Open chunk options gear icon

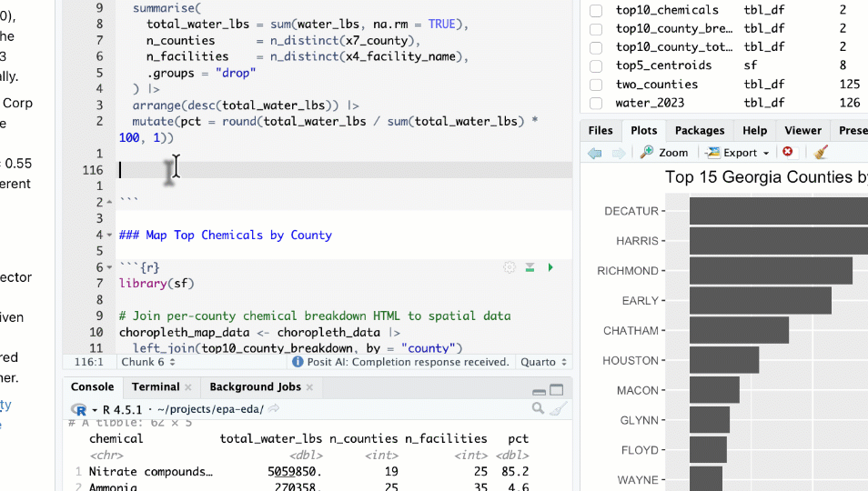click(510, 267)
